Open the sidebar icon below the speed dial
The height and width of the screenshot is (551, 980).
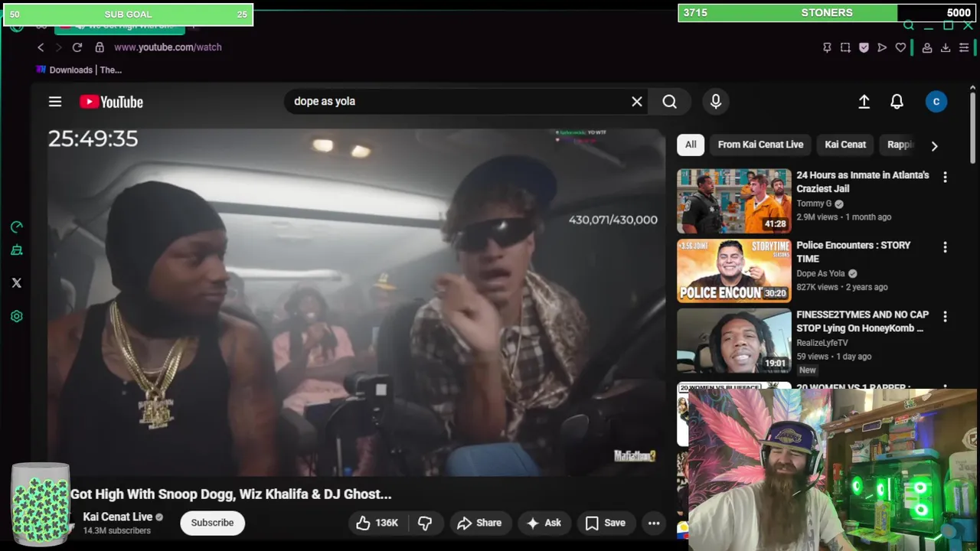tap(17, 250)
